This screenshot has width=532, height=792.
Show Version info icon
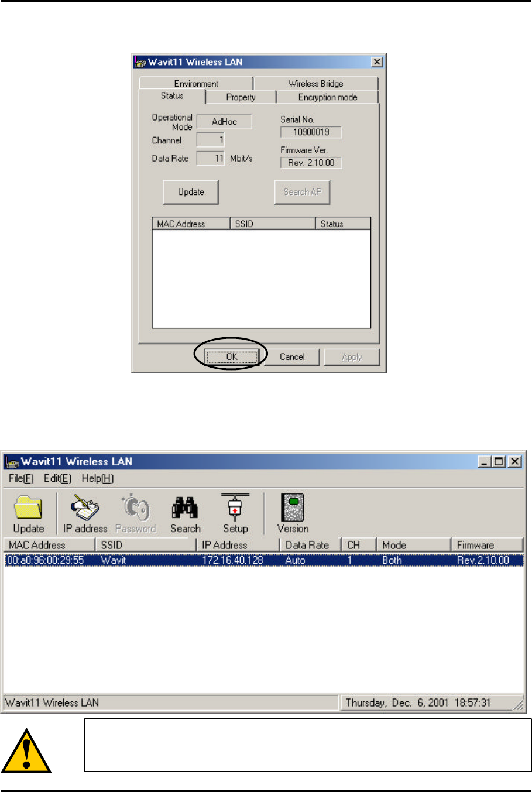[x=293, y=508]
